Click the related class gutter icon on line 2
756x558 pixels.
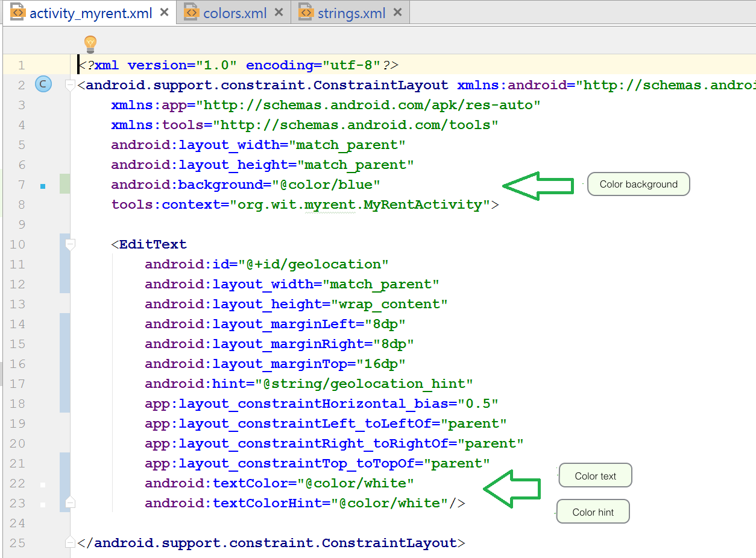[x=43, y=84]
